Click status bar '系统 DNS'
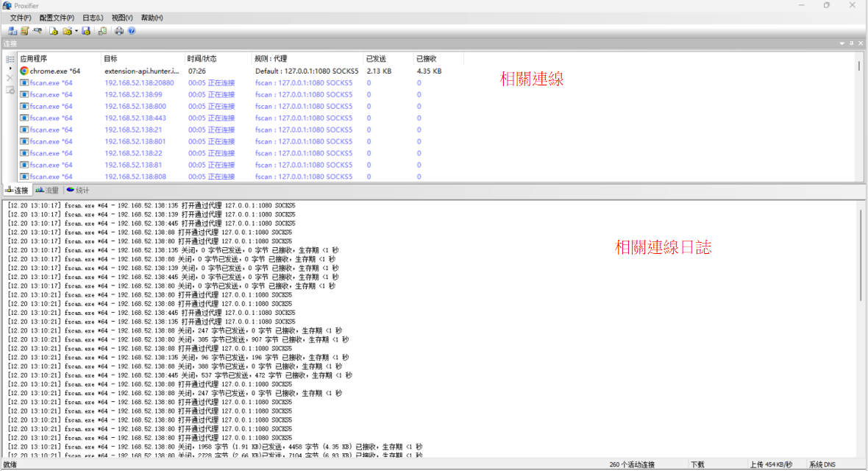Screen dimensions: 868x471 pyautogui.click(x=822, y=464)
